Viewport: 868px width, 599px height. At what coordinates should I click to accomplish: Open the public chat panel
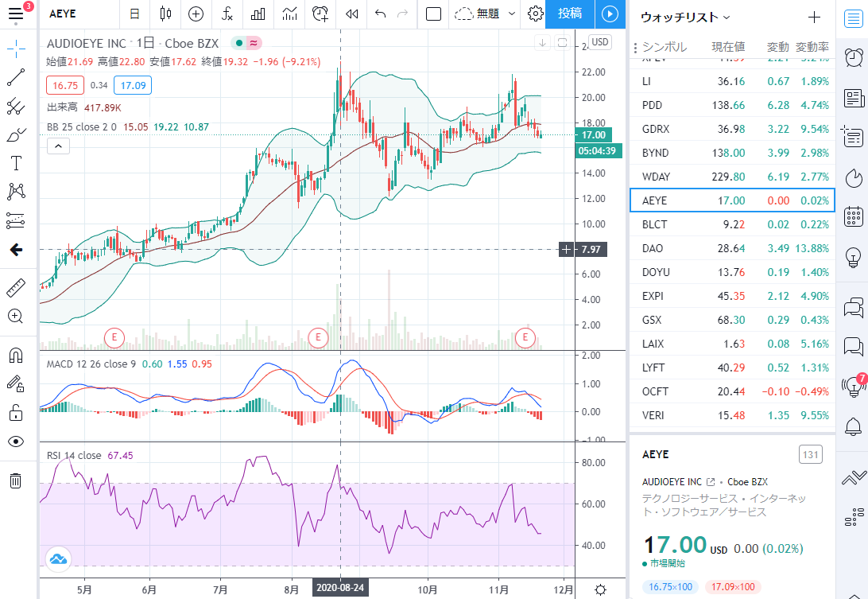point(853,307)
